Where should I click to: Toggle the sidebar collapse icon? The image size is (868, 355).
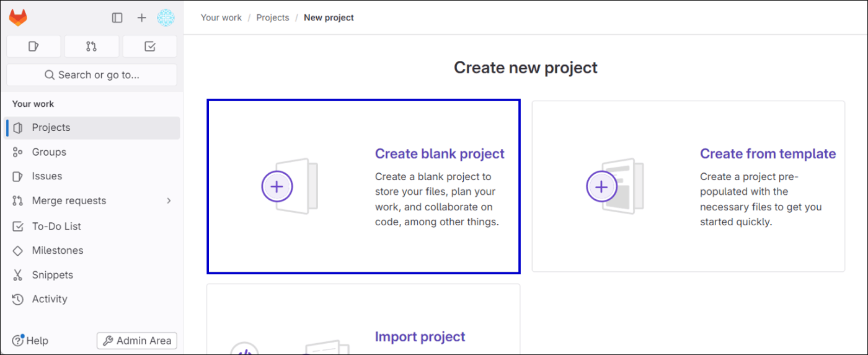point(117,18)
